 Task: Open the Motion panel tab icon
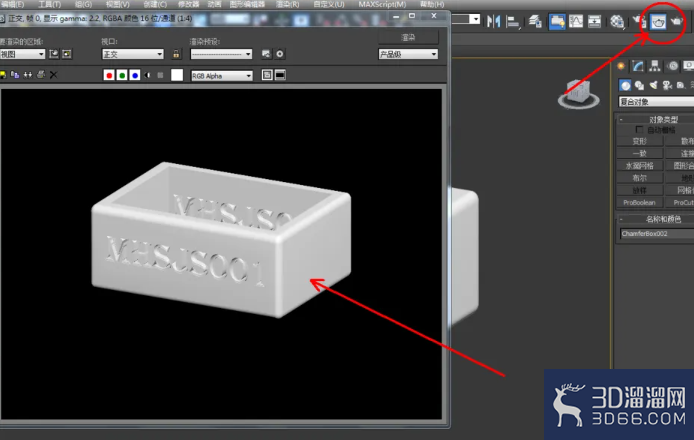click(673, 66)
